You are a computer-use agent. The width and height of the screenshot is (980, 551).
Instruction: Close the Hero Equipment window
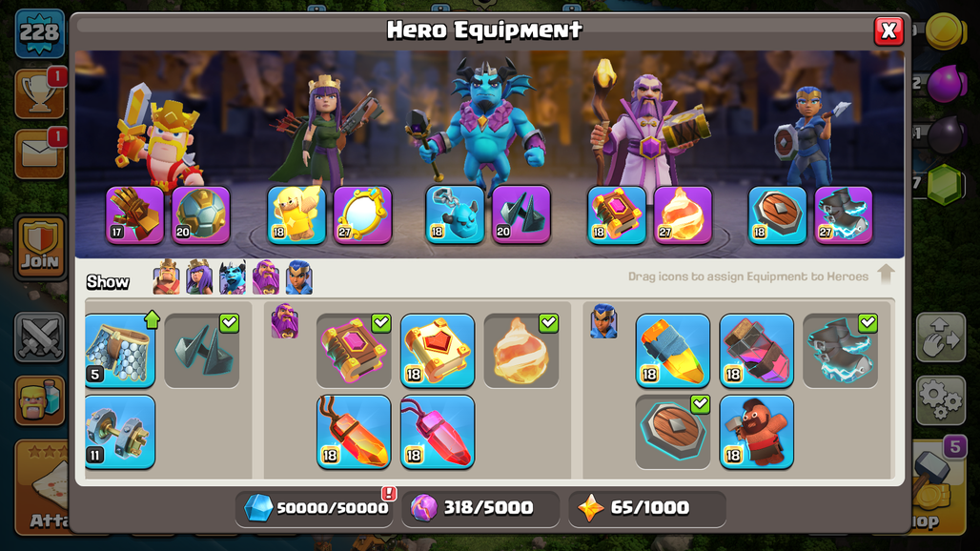tap(888, 31)
